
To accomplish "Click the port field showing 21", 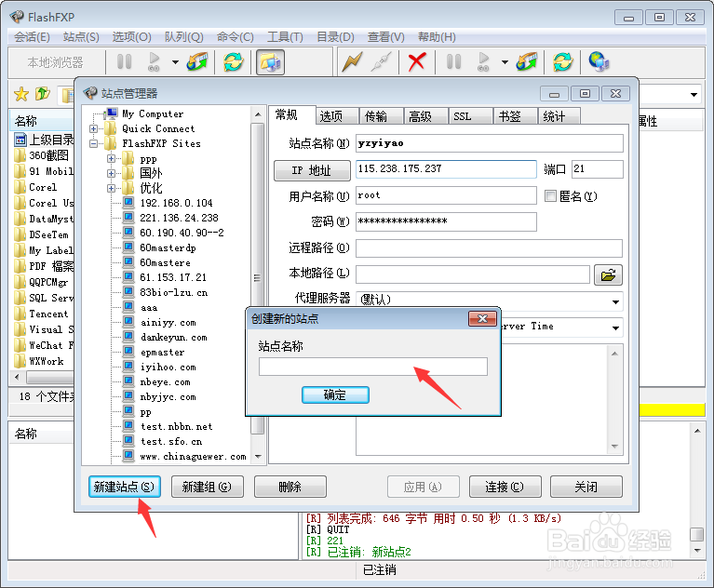I will pyautogui.click(x=598, y=169).
